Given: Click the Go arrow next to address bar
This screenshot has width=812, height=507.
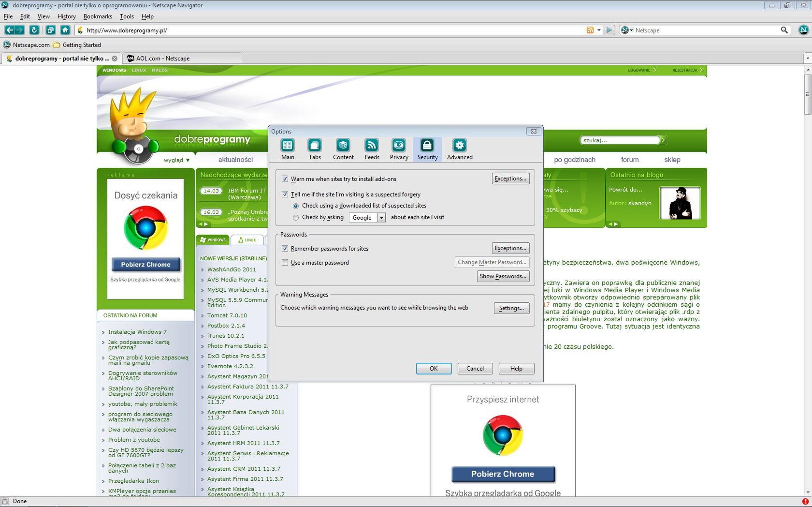Looking at the screenshot, I should (x=609, y=30).
